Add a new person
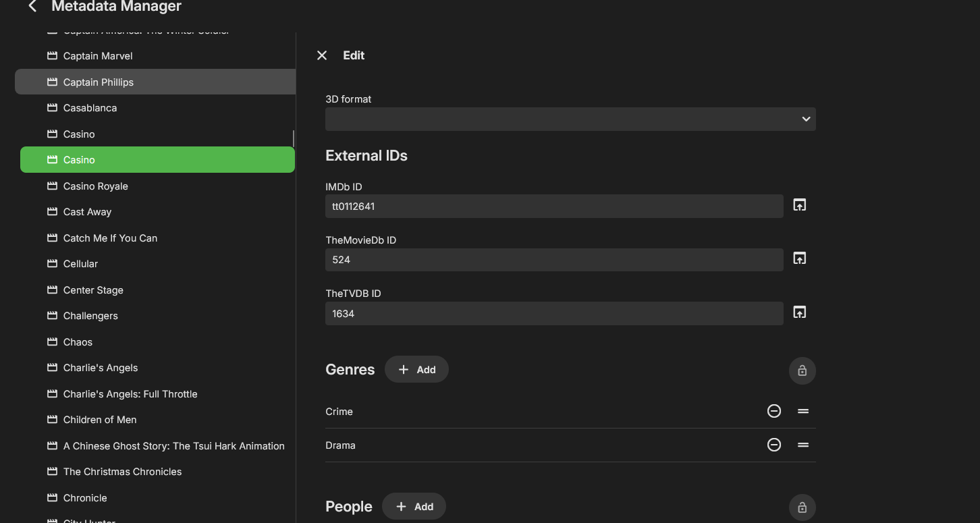This screenshot has width=980, height=523. point(414,506)
